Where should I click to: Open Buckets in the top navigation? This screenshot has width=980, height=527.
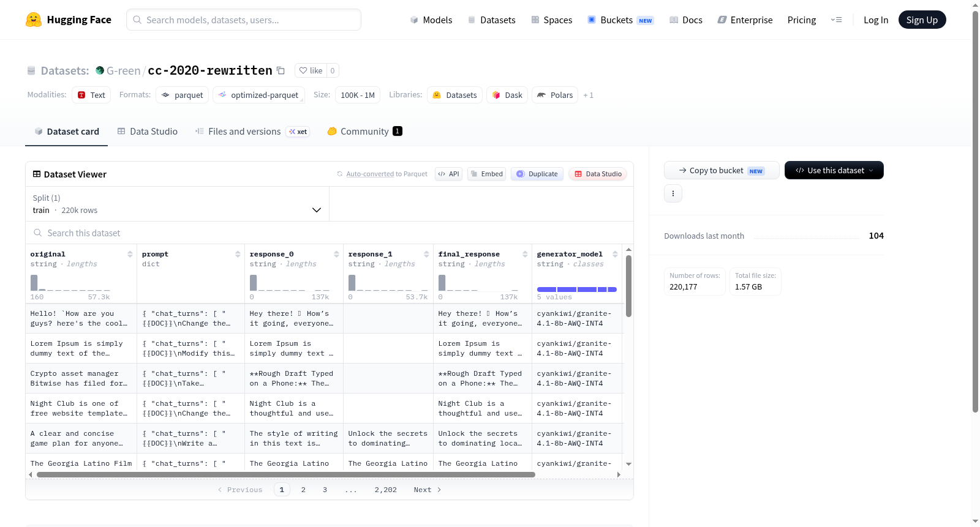tap(620, 20)
